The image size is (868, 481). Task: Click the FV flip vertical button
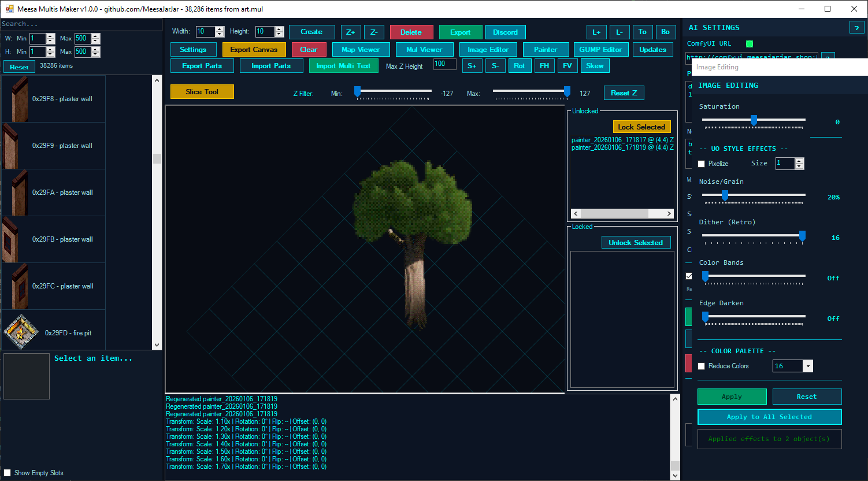tap(567, 66)
